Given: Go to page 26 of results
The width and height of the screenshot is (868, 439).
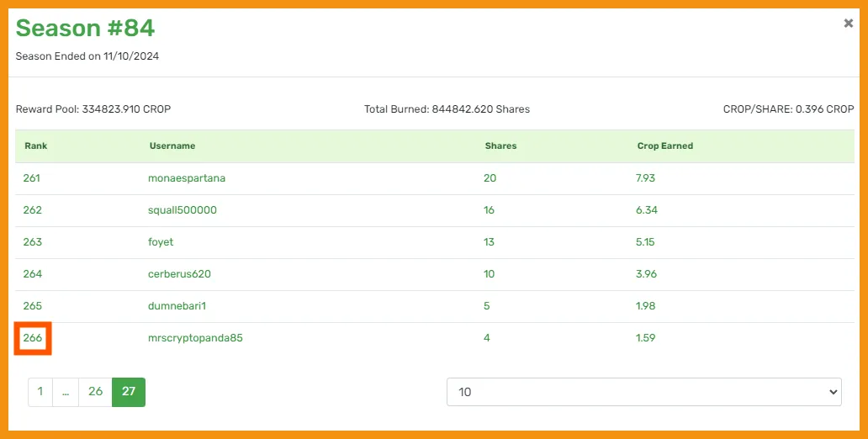Looking at the screenshot, I should [x=95, y=392].
